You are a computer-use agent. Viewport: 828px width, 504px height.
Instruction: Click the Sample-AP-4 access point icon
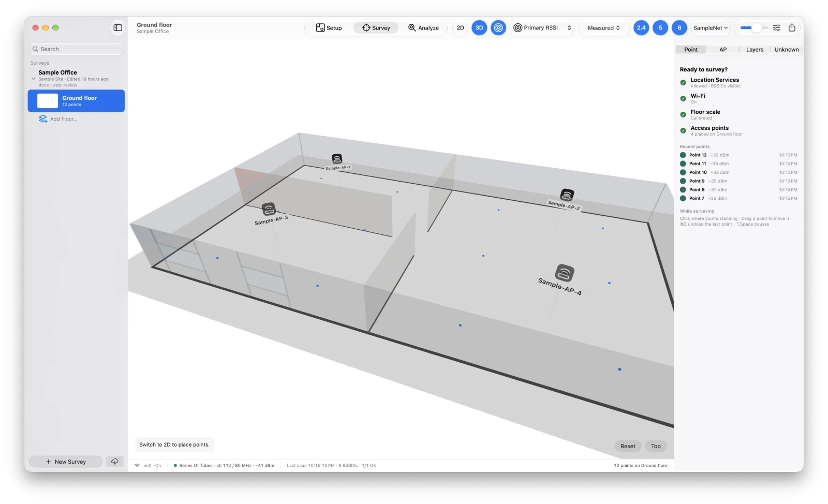565,273
